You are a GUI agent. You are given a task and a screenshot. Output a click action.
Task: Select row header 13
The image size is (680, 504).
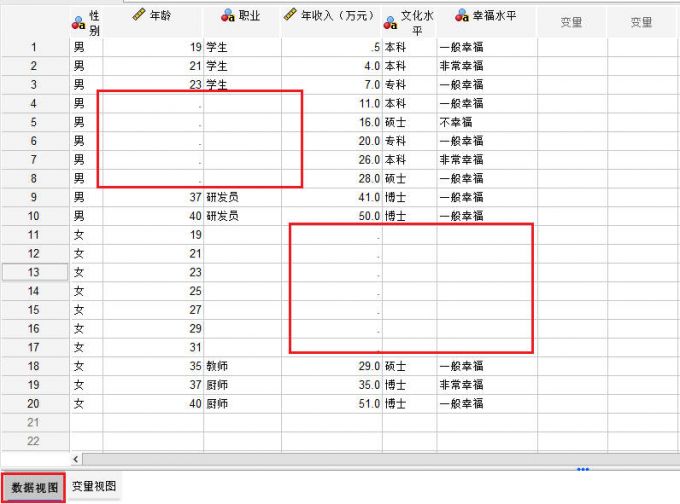35,272
